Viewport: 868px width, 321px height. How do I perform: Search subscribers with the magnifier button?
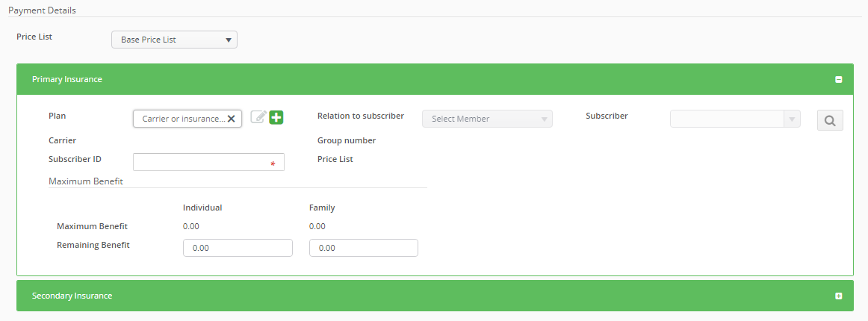click(x=830, y=119)
